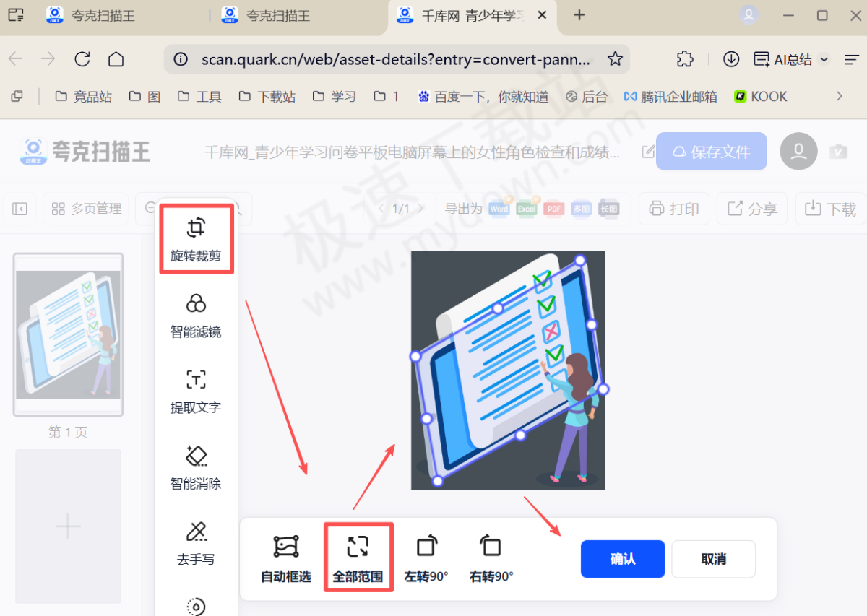
Task: Activate the 去手写 handwriting removal tool
Action: (196, 543)
